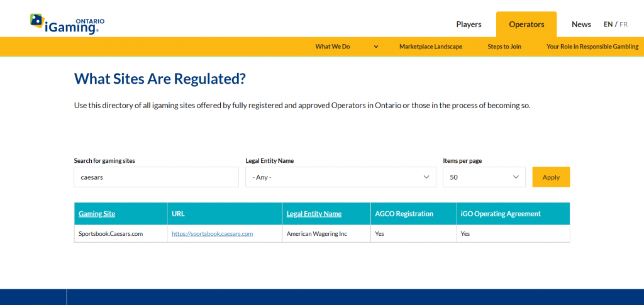This screenshot has height=305, width=644.
Task: Sort table by Legal Entity Name
Action: (x=314, y=214)
